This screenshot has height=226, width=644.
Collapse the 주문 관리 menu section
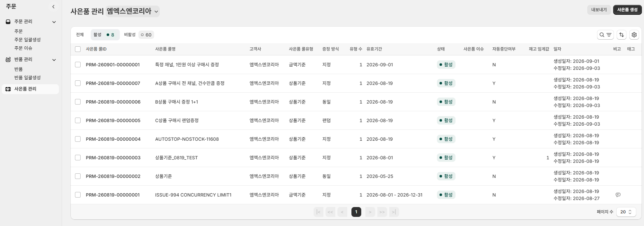(54, 22)
